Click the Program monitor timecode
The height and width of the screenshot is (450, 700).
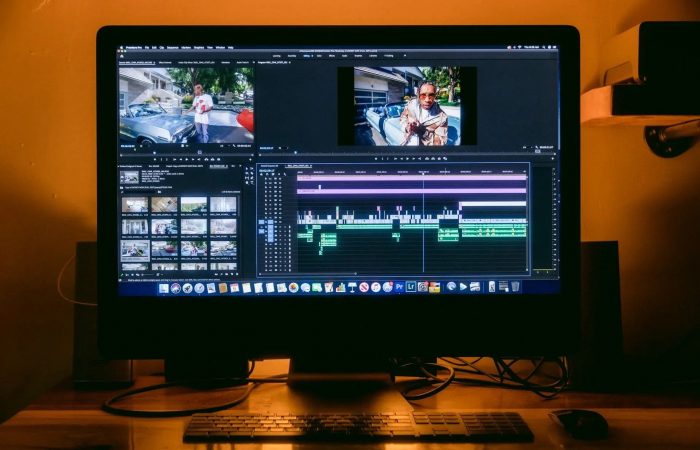(x=266, y=148)
